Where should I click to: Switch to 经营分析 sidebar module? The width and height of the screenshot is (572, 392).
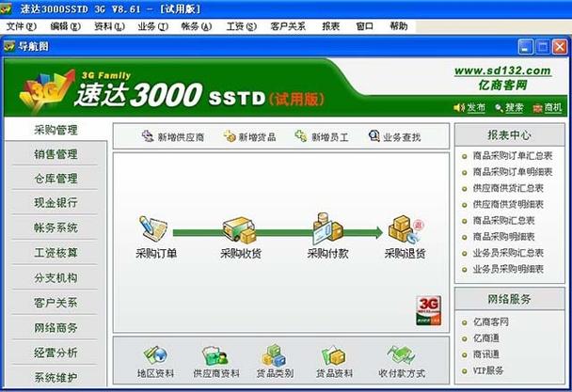click(56, 353)
